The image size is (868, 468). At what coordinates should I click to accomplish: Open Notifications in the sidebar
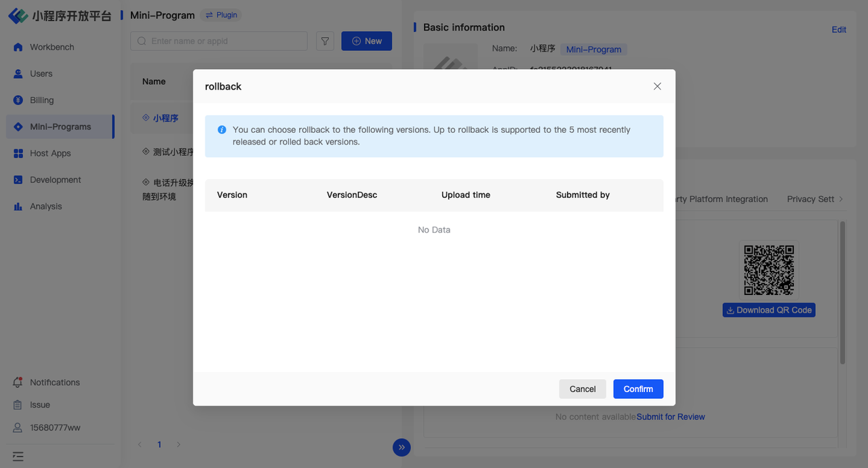tap(55, 383)
